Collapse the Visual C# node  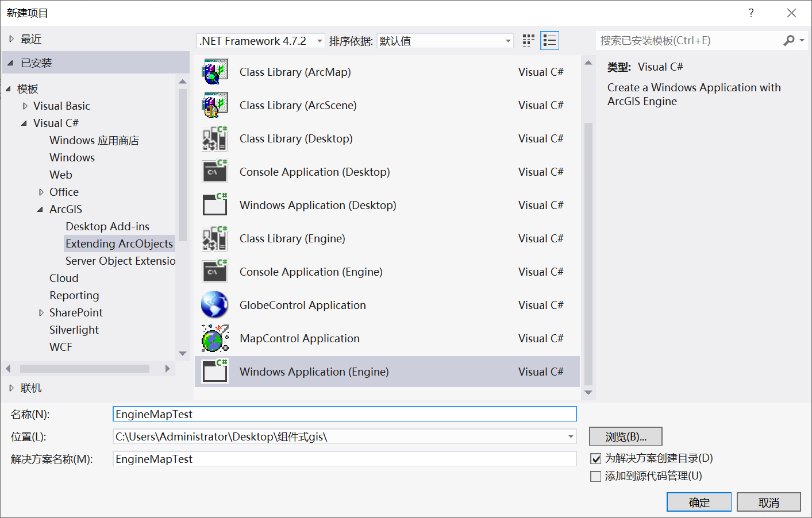(24, 123)
